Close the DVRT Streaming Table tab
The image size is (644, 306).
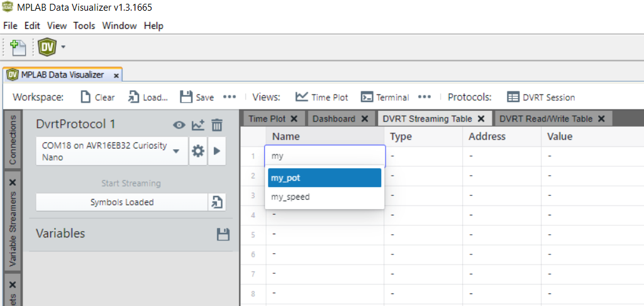[x=481, y=118]
